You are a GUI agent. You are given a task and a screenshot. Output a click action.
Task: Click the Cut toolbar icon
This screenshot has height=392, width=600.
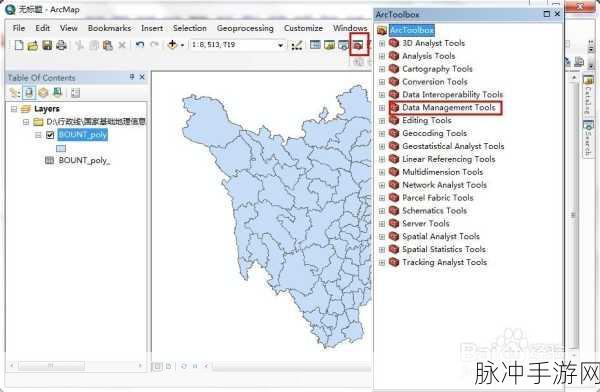coord(80,46)
